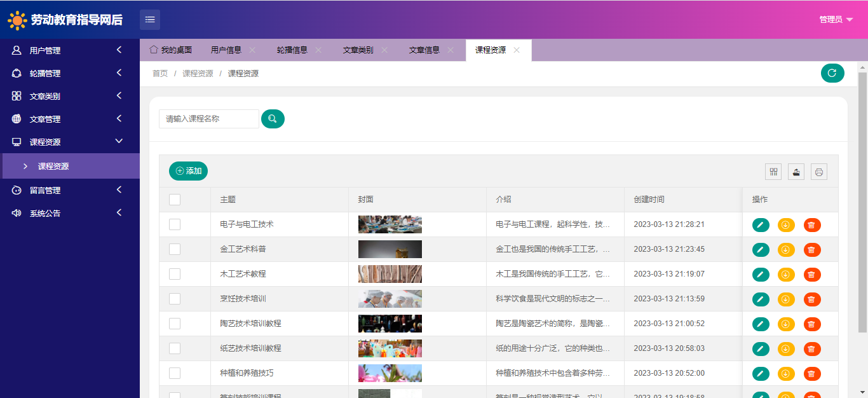Download the 烹饪技术培训 resource
868x398 pixels.
(x=786, y=299)
